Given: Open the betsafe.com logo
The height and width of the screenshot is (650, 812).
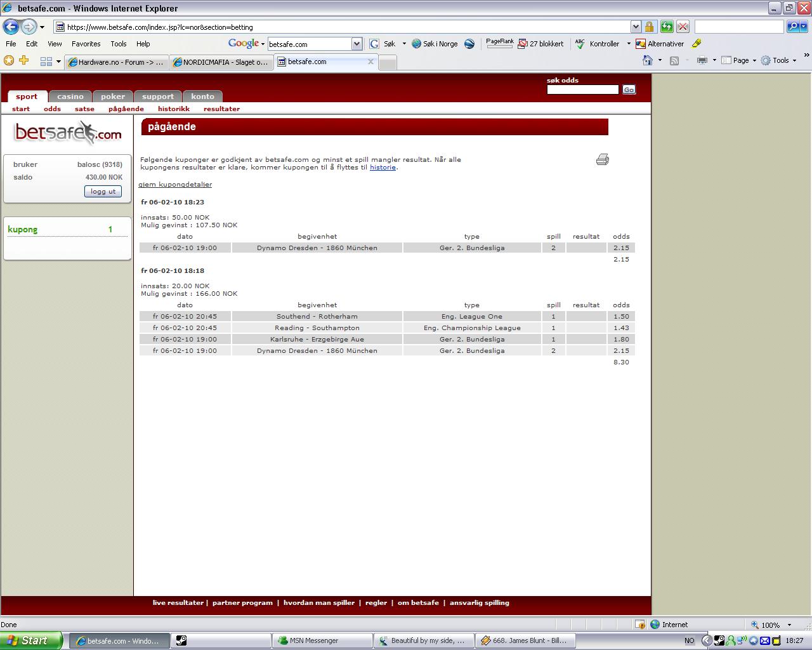Looking at the screenshot, I should click(x=68, y=133).
